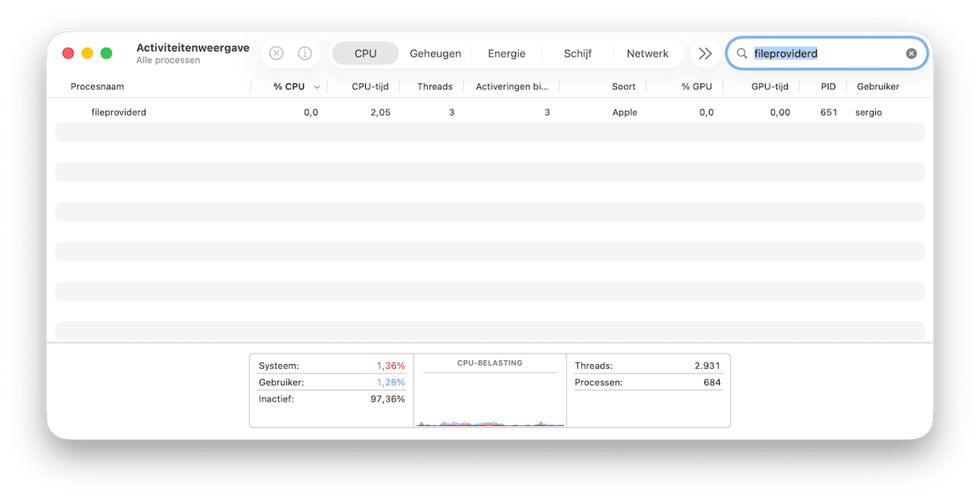Sort by the Gebruiker column header

pyautogui.click(x=878, y=86)
